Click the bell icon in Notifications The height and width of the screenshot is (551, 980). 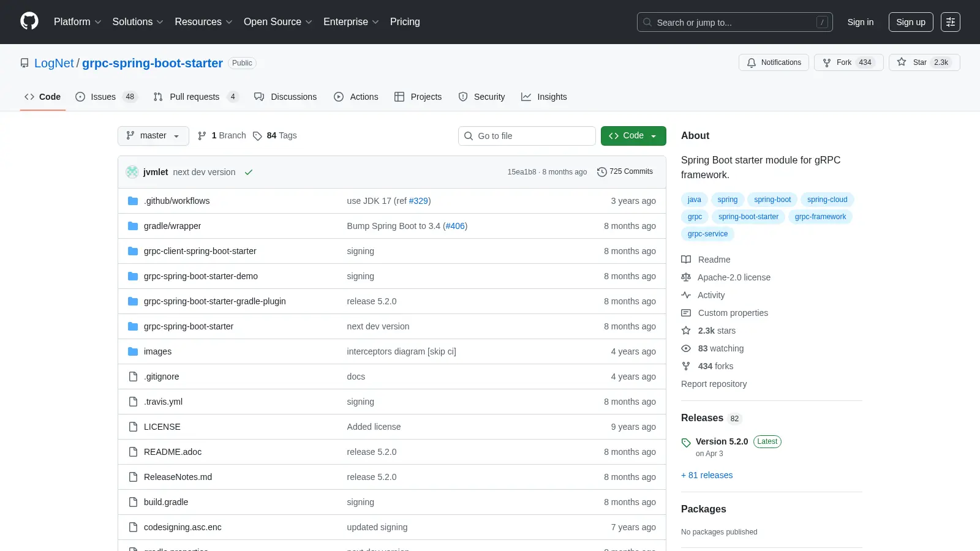click(752, 62)
